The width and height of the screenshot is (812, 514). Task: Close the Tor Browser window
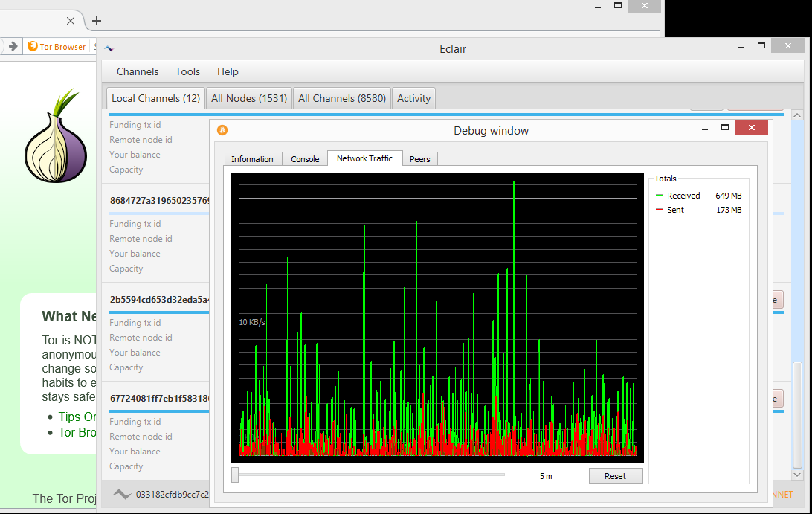pos(644,6)
